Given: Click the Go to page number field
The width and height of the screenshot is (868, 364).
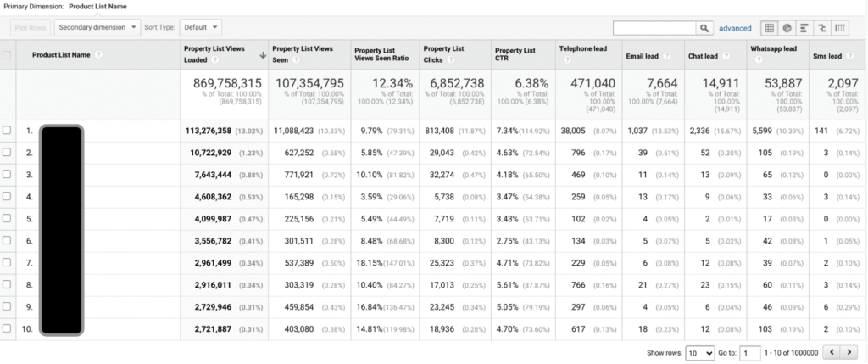Looking at the screenshot, I should click(x=750, y=353).
